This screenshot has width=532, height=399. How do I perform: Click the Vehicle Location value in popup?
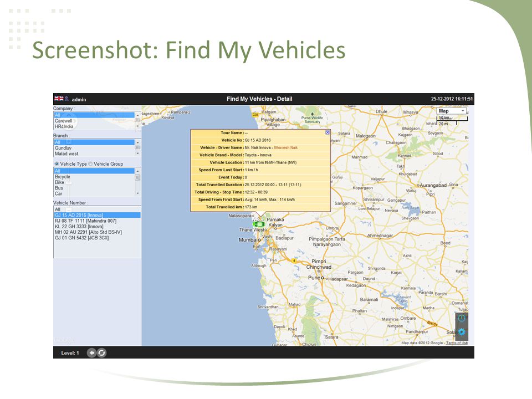tap(271, 162)
